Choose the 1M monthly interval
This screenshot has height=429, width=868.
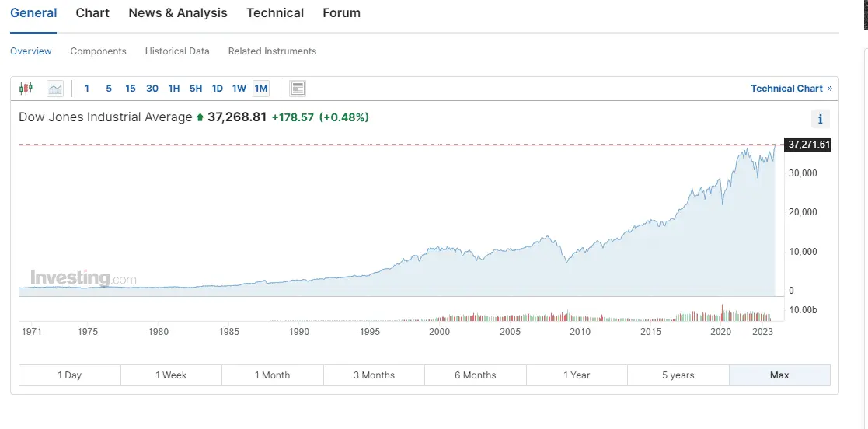tap(261, 89)
